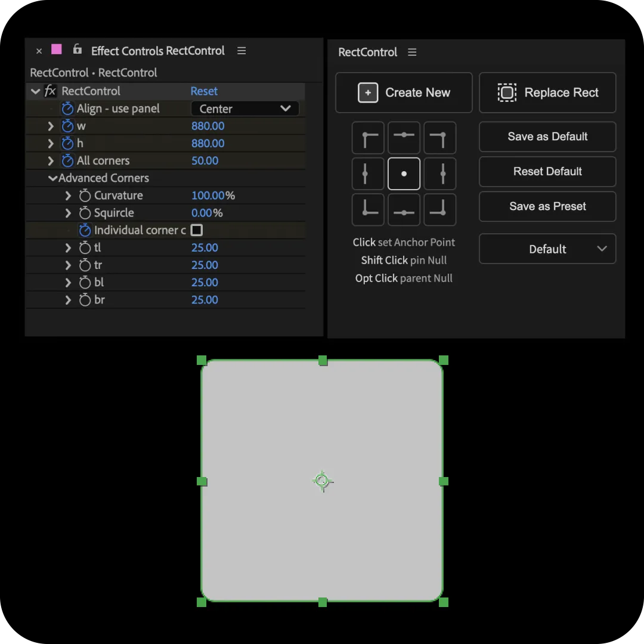This screenshot has height=644, width=644.
Task: Click the right-middle green handle of the rectangle
Action: point(444,481)
